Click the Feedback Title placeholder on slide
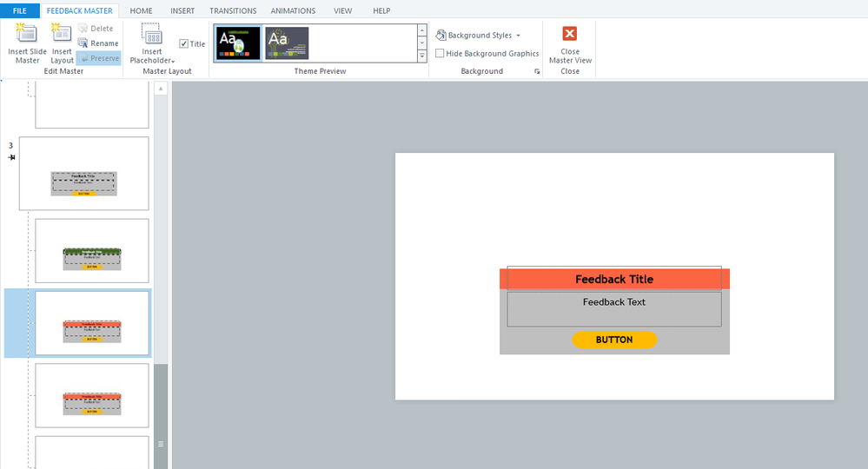The width and height of the screenshot is (868, 469). [614, 278]
